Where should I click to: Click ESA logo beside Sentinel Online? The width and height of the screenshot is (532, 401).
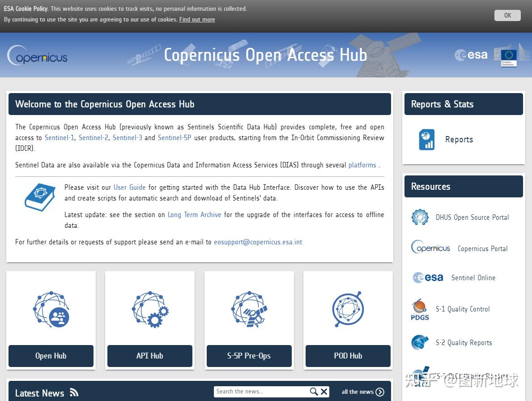428,277
